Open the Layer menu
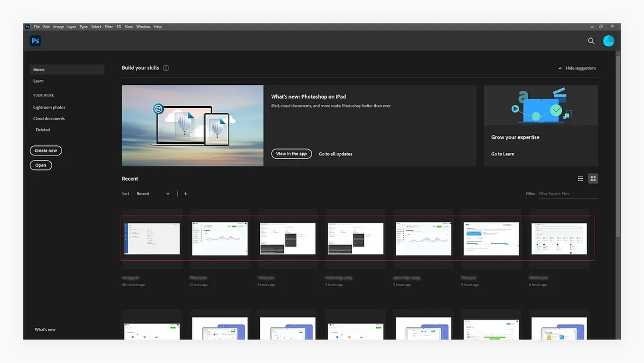This screenshot has width=644, height=363. tap(72, 27)
